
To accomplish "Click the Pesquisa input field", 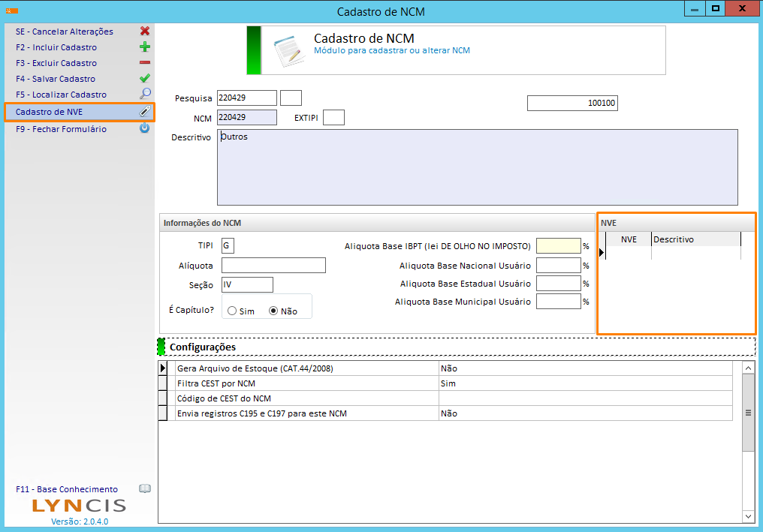I will coord(246,98).
